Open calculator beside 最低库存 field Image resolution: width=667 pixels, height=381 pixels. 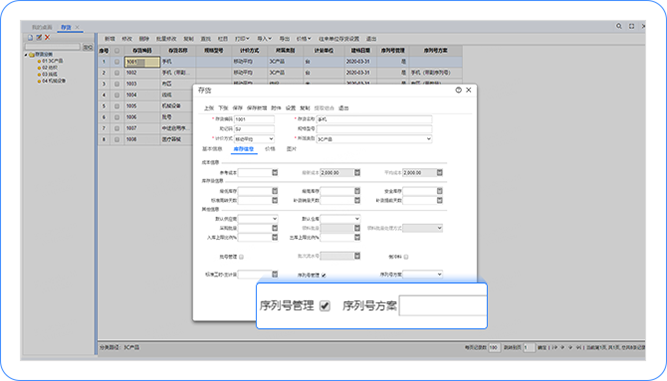275,191
